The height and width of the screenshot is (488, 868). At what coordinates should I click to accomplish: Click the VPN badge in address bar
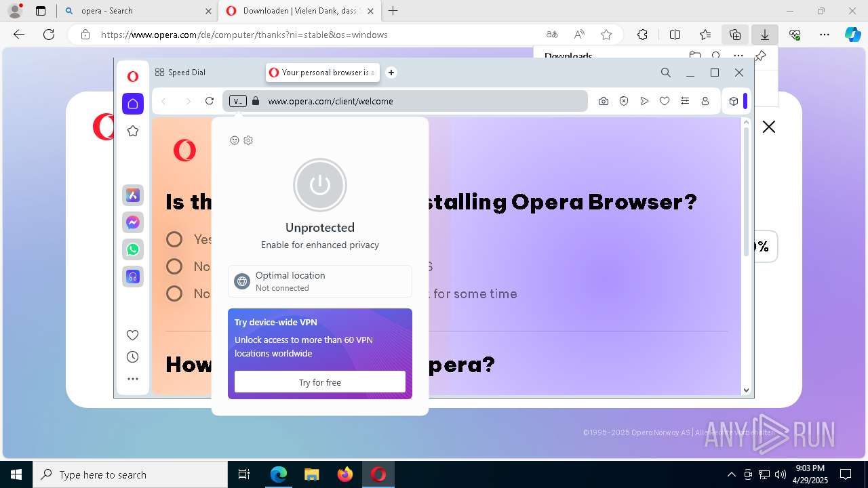tap(237, 101)
